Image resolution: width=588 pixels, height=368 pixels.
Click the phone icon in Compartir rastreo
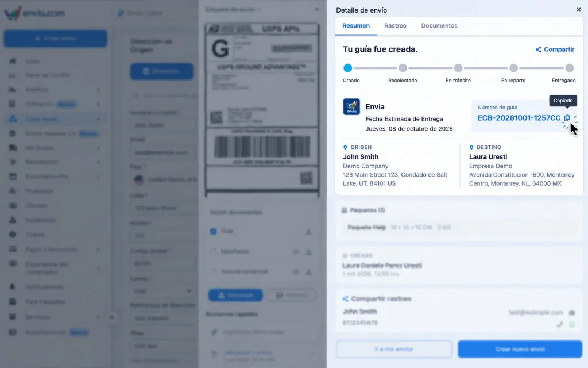coord(559,324)
